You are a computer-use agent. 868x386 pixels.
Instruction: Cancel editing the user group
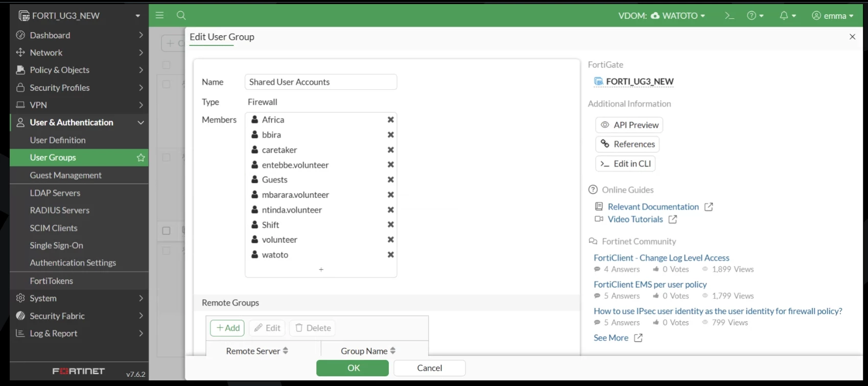(430, 368)
